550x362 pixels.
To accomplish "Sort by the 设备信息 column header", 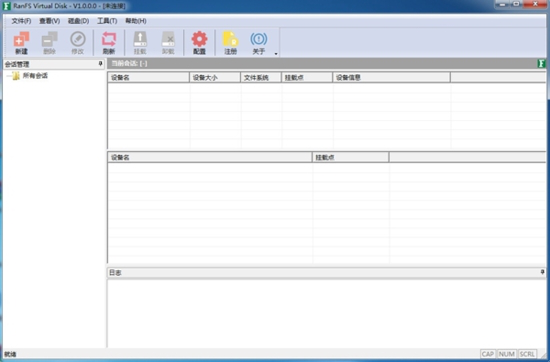I will [x=391, y=78].
